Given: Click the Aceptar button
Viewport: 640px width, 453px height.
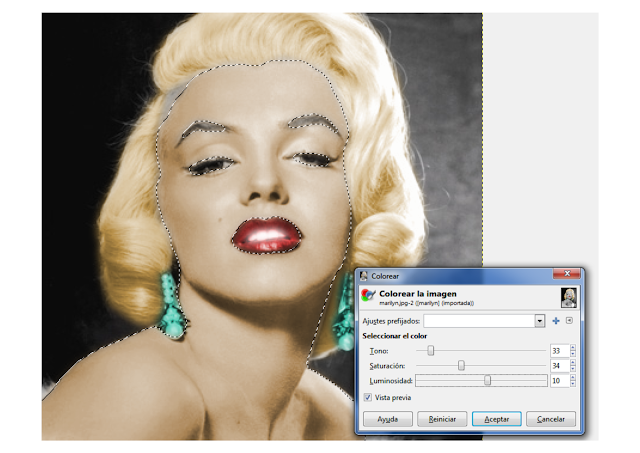Looking at the screenshot, I should click(496, 419).
